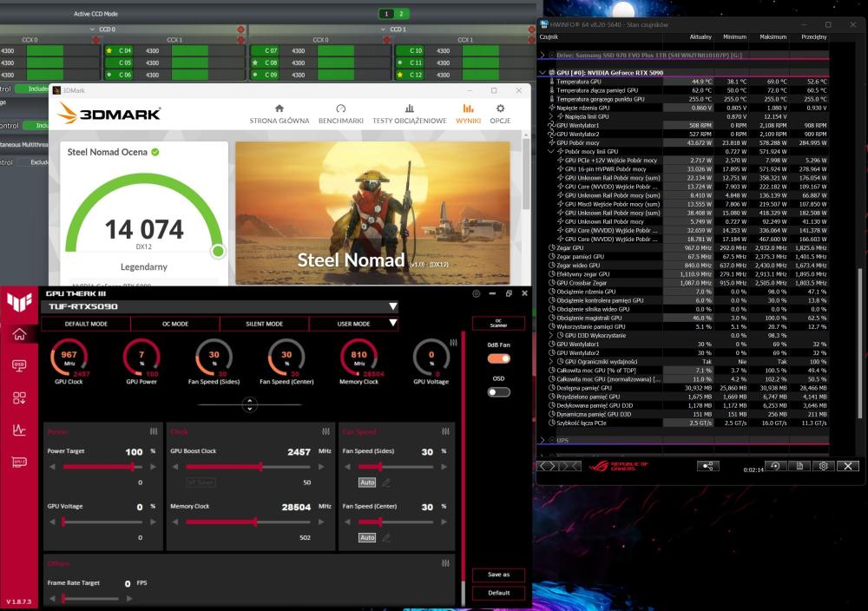Toggle Auto for Fan Speed (Center)
This screenshot has width=868, height=611.
[x=367, y=537]
